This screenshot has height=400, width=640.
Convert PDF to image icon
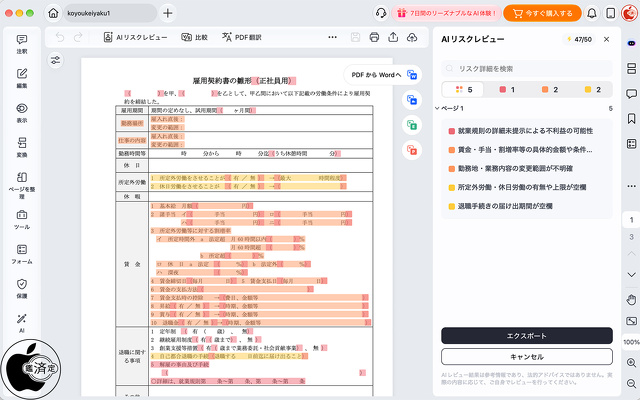tap(412, 100)
